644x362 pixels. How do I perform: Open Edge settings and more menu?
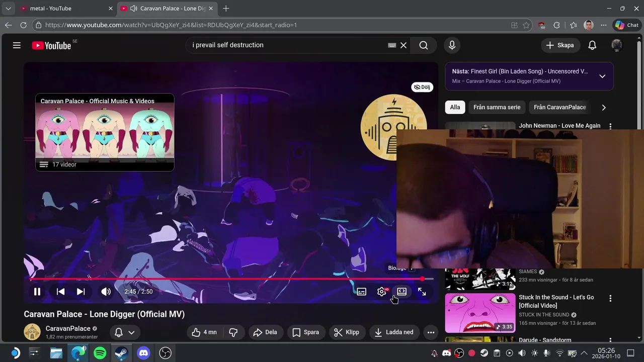coord(604,25)
